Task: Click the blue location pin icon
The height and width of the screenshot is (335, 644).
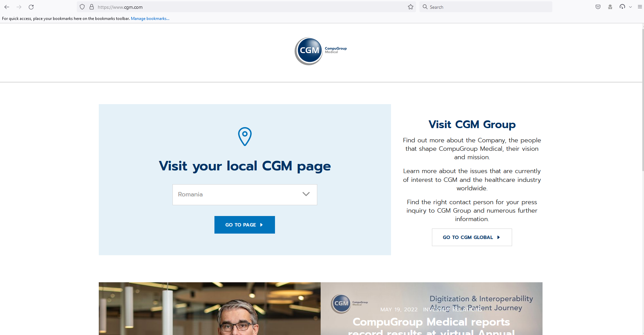Action: pos(245,136)
